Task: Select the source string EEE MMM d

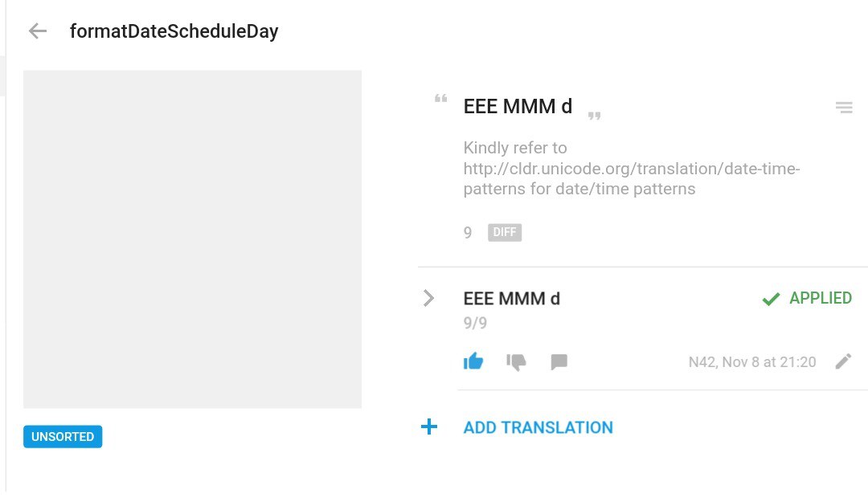Action: pyautogui.click(x=518, y=106)
